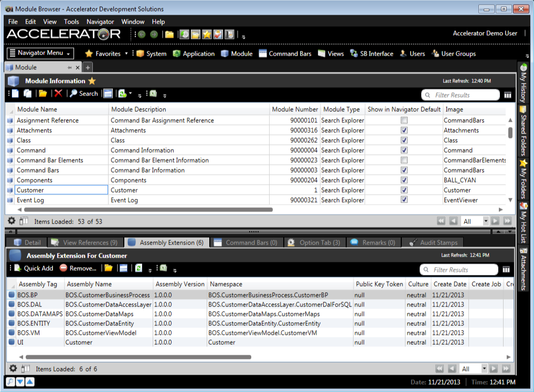Click the blue down arrow in status bar
This screenshot has height=392, width=534.
click(x=20, y=382)
